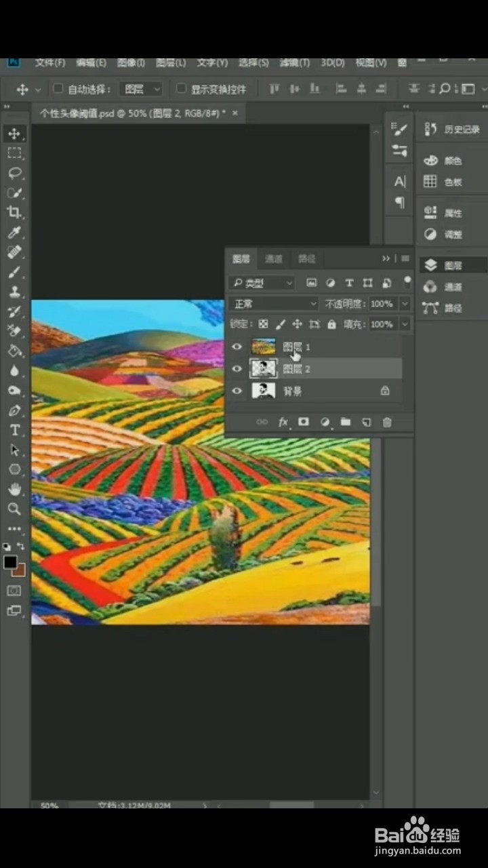The image size is (488, 868).
Task: Open 不透明度 slider dropdown arrow
Action: click(x=405, y=304)
